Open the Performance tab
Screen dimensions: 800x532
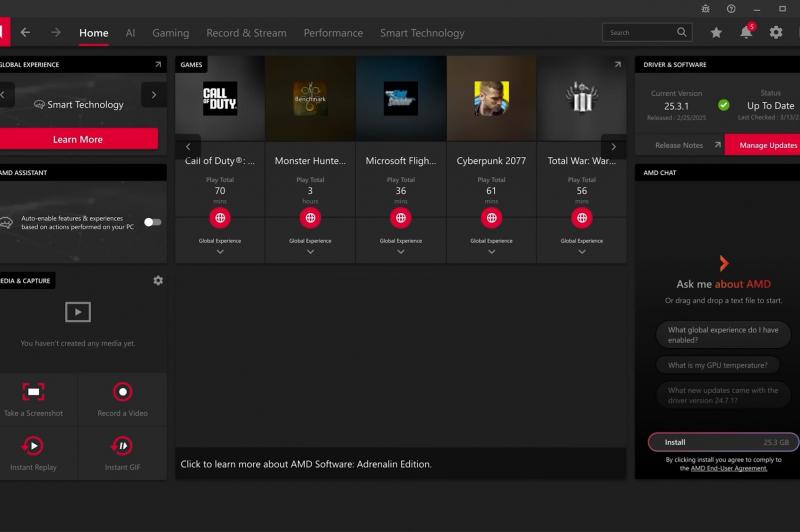tap(333, 33)
